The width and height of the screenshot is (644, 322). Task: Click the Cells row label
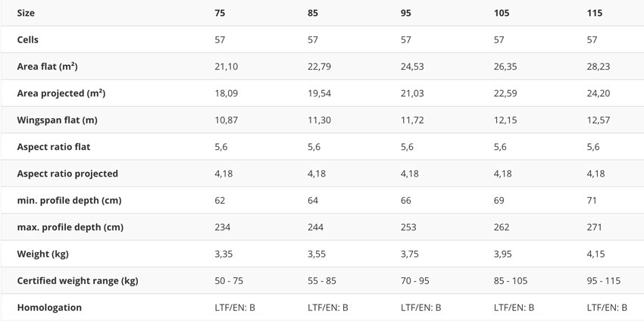coord(28,40)
